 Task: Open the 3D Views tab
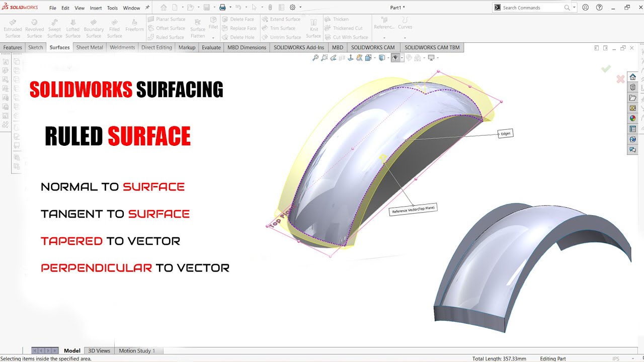click(99, 350)
